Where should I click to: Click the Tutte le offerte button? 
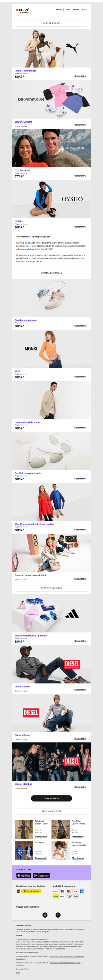point(51,798)
